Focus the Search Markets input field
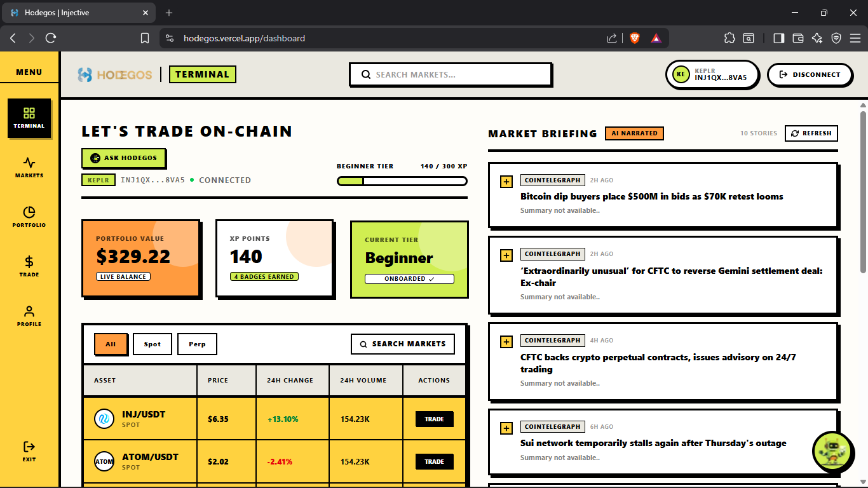This screenshot has width=868, height=488. pos(451,74)
